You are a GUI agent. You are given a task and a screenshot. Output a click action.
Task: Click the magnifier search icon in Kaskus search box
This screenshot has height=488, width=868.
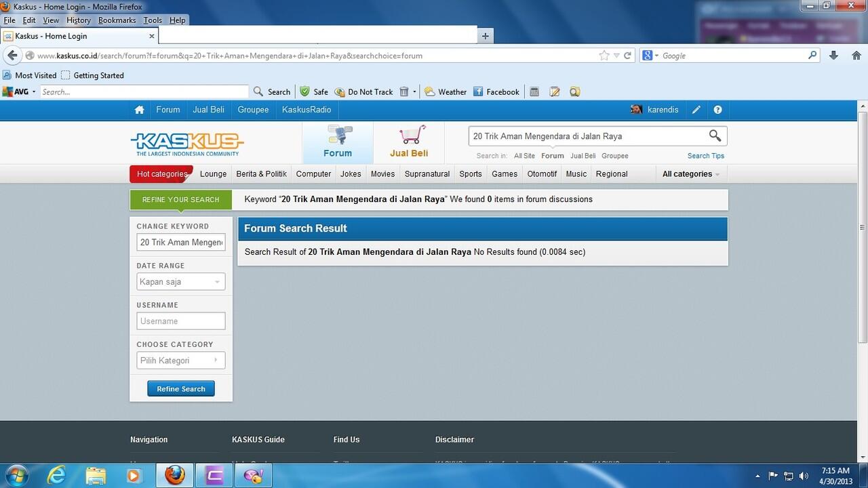tap(715, 136)
